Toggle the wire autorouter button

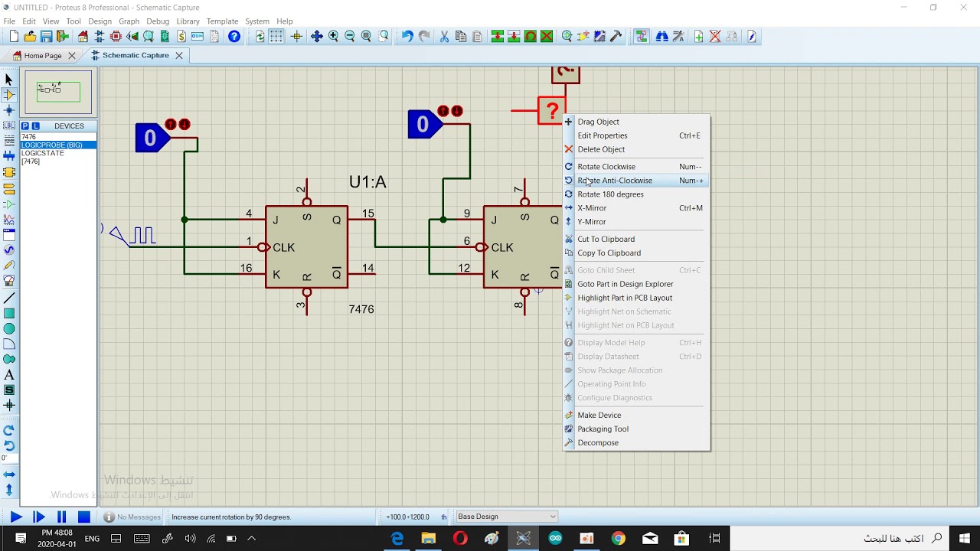pyautogui.click(x=641, y=36)
